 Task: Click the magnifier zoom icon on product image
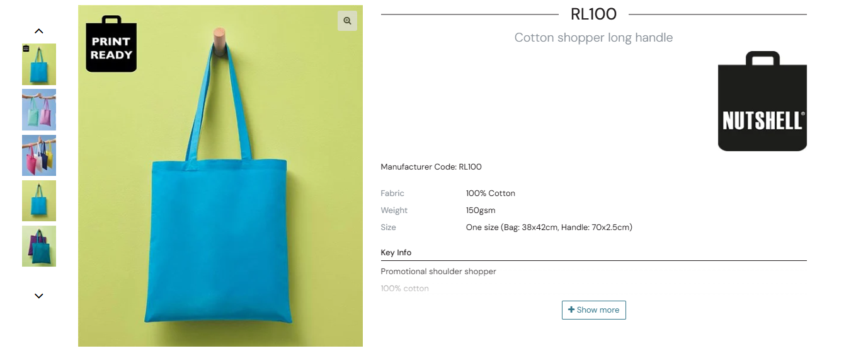point(347,21)
